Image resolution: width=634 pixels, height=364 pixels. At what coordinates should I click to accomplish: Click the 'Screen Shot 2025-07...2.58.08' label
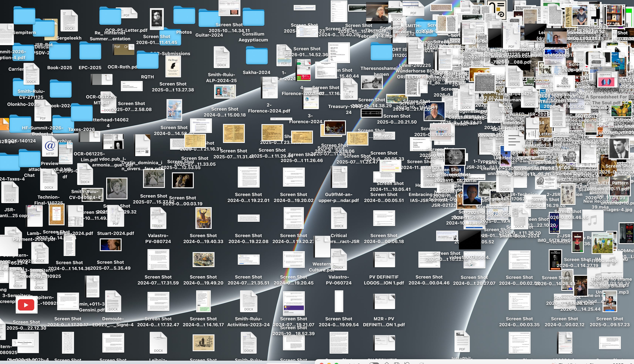click(132, 107)
